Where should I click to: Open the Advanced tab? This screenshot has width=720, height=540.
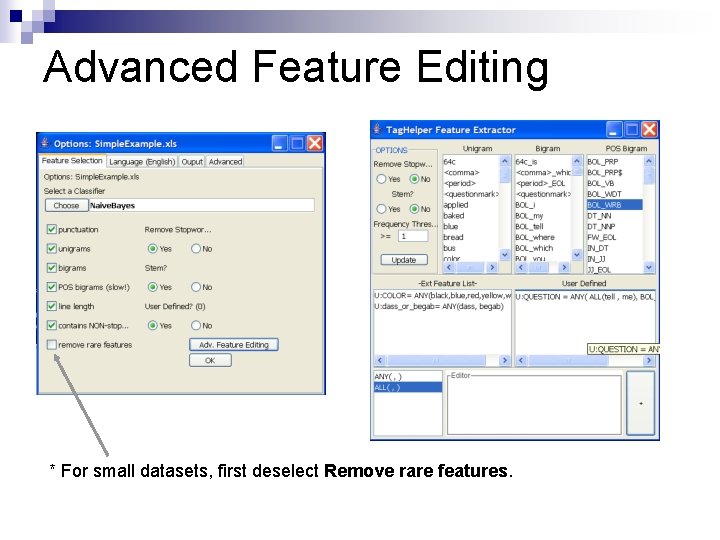tap(225, 162)
